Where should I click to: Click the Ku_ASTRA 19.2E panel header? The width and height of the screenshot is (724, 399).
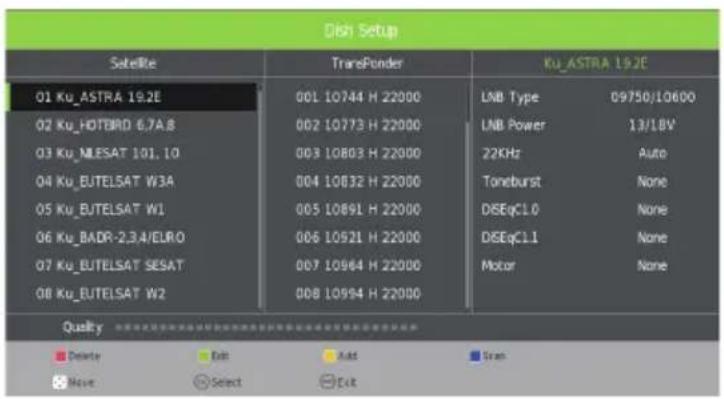pyautogui.click(x=596, y=63)
